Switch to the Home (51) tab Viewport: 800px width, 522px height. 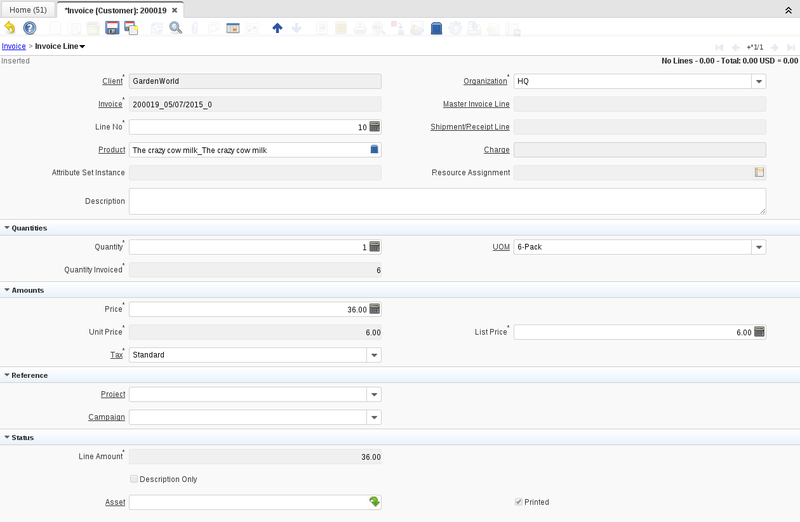click(x=28, y=9)
